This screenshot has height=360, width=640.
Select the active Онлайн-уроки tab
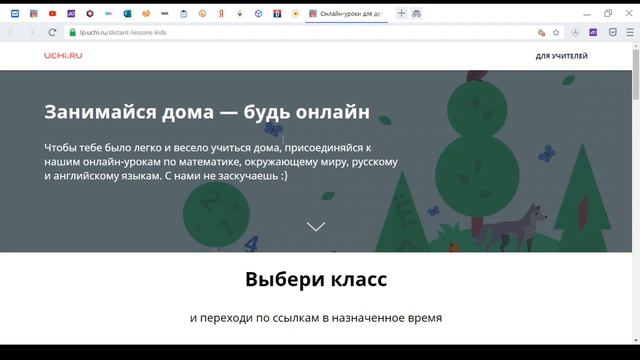[347, 14]
